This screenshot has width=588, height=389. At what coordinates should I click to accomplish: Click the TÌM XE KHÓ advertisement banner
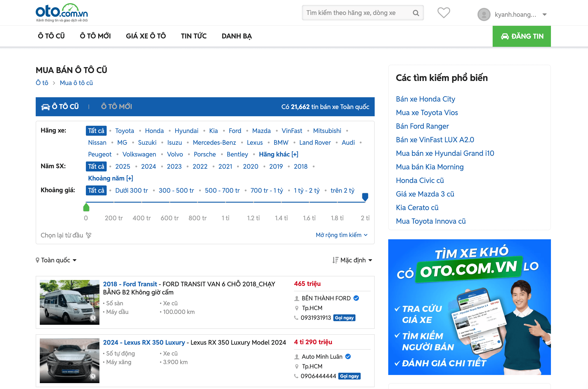point(469,307)
